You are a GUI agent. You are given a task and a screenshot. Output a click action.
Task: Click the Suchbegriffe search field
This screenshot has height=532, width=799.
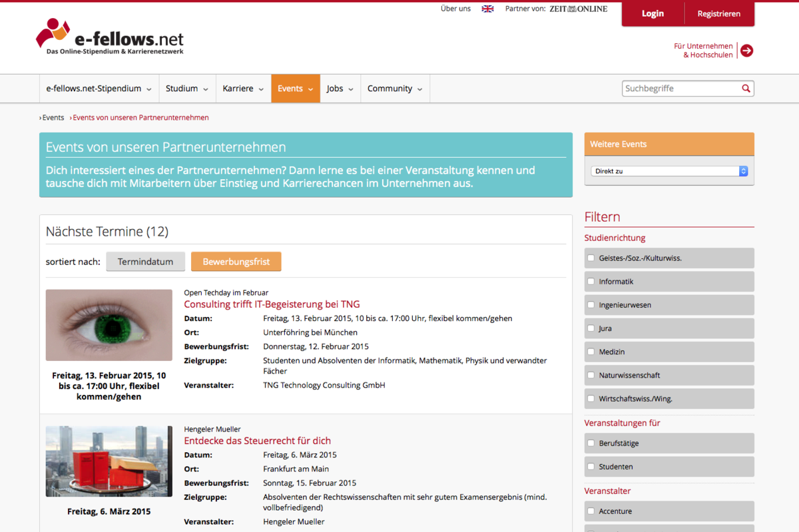pyautogui.click(x=682, y=89)
